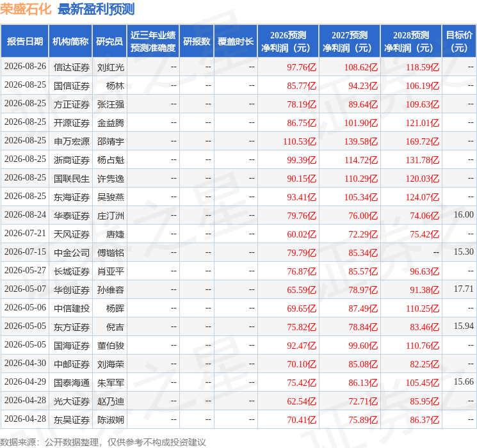
Task: Click 中金公司 institution cell
Action: [x=72, y=253]
